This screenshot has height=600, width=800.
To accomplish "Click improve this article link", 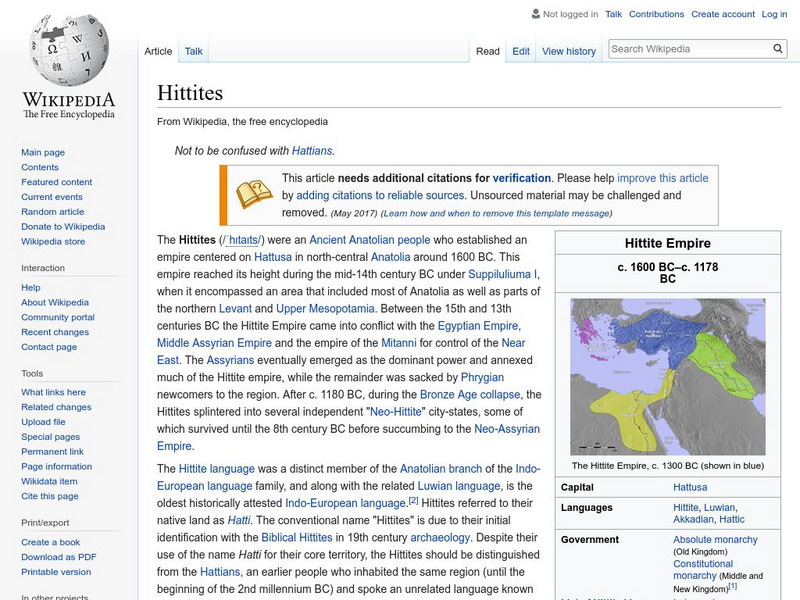I will click(663, 178).
